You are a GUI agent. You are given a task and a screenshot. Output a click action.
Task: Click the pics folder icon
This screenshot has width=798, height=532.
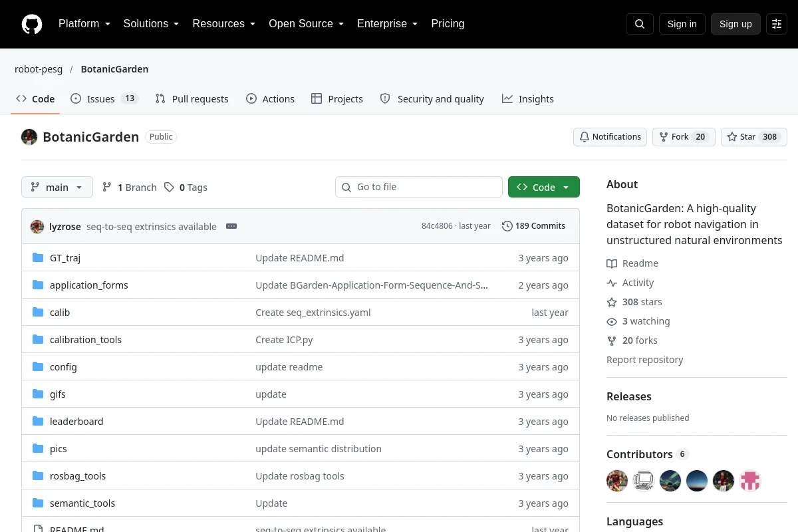click(38, 449)
